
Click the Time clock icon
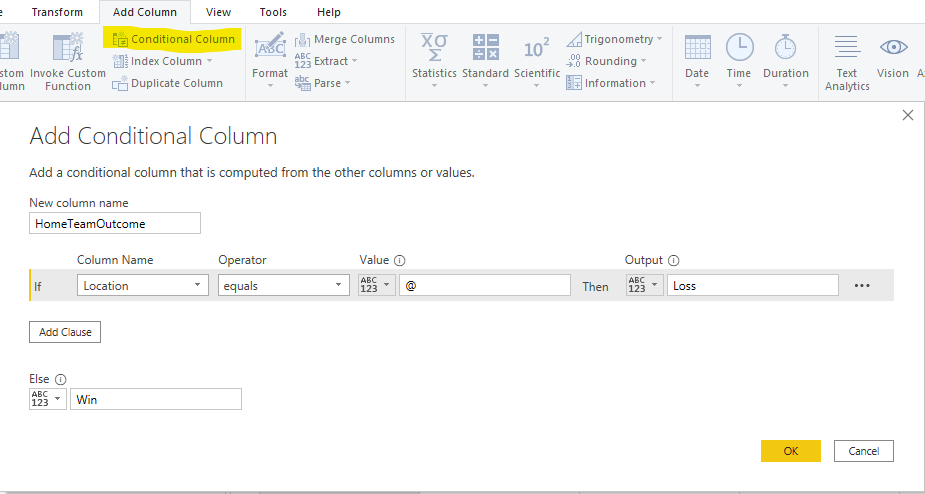[x=739, y=48]
